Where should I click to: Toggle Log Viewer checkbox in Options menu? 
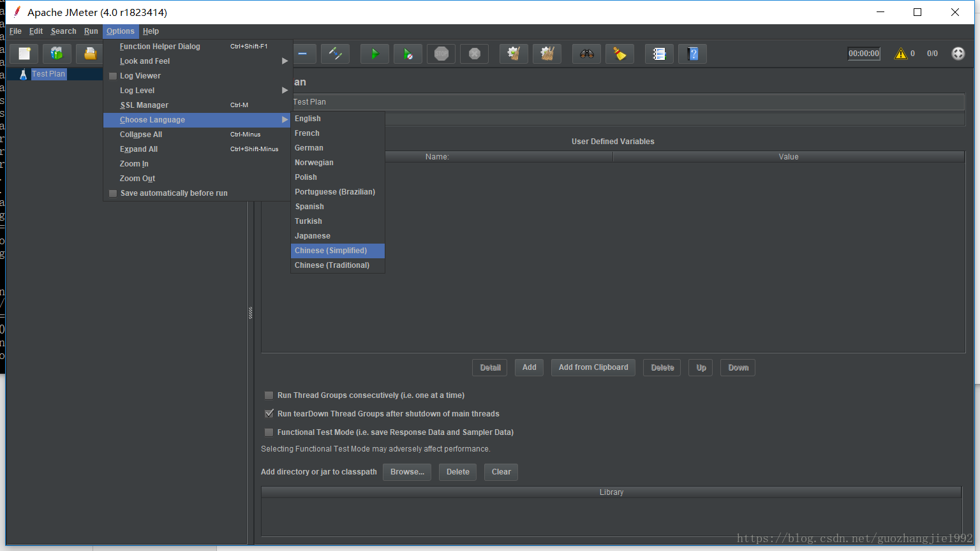pyautogui.click(x=113, y=76)
